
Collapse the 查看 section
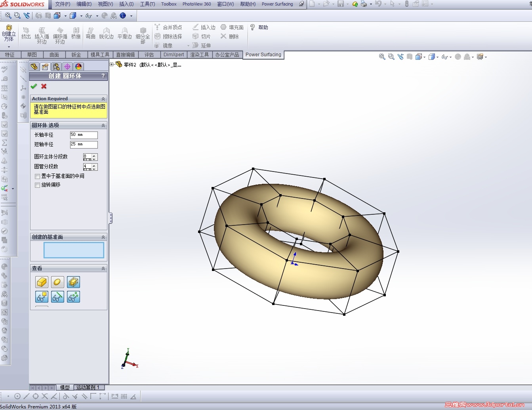(x=103, y=269)
